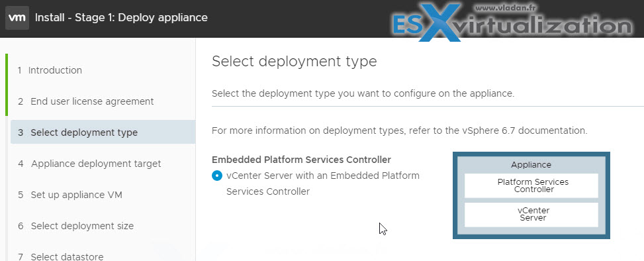Click the Appliance diagram header label

pyautogui.click(x=531, y=165)
